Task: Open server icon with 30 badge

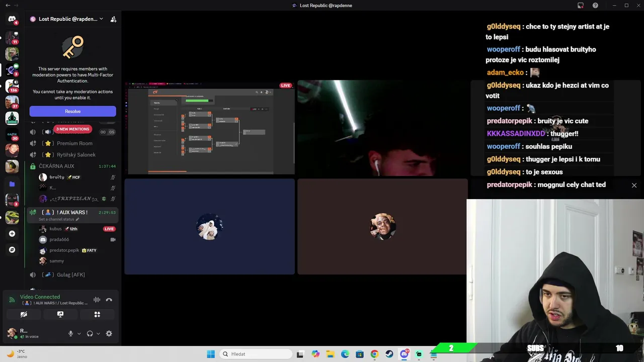Action: [12, 134]
